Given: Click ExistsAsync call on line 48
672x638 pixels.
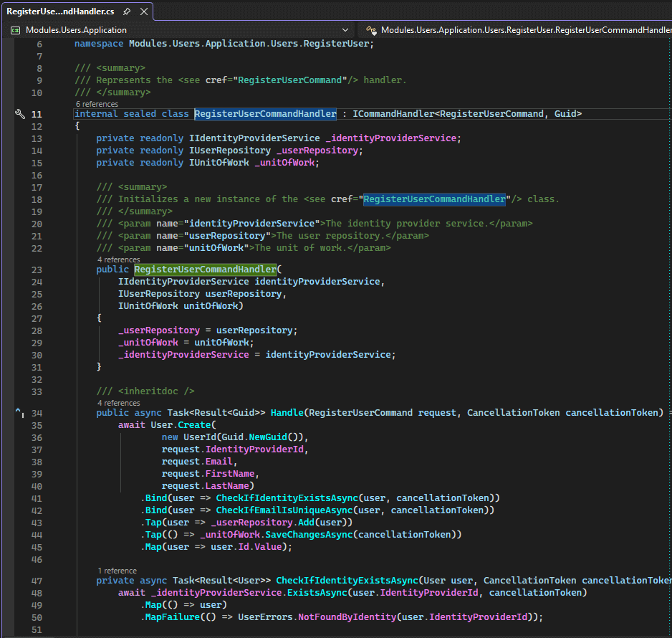Looking at the screenshot, I should coord(317,593).
